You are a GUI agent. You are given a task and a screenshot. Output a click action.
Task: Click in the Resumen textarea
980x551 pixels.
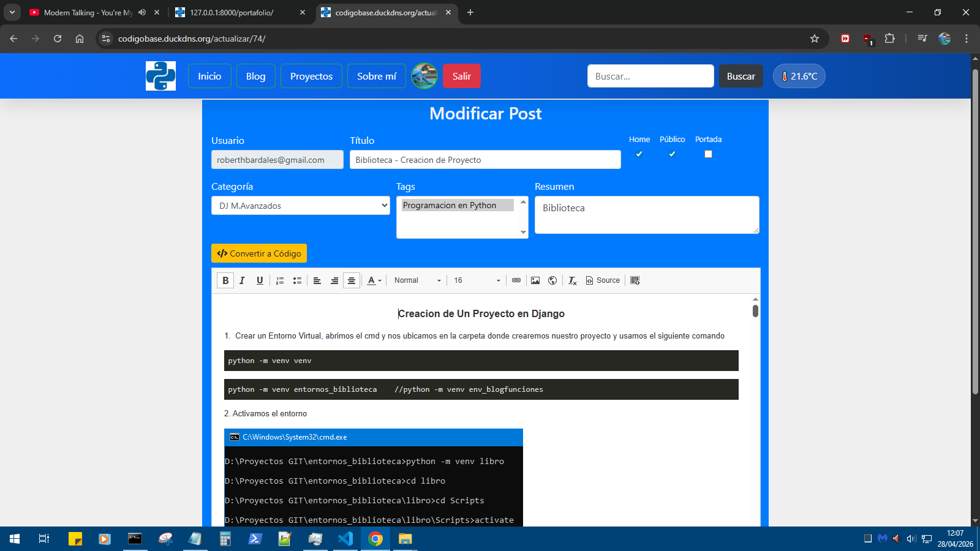click(x=647, y=215)
